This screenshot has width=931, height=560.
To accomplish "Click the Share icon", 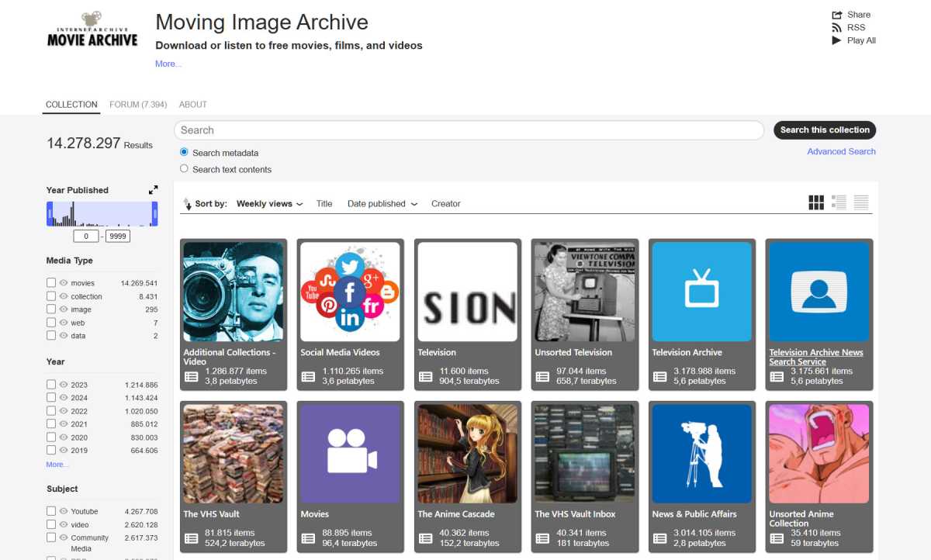I will (x=837, y=15).
